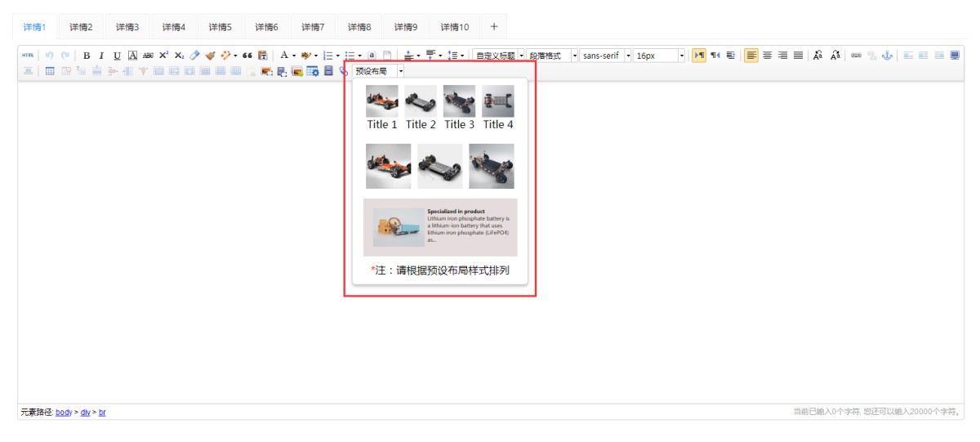Apply strikethrough formatting from toolbar

click(148, 56)
